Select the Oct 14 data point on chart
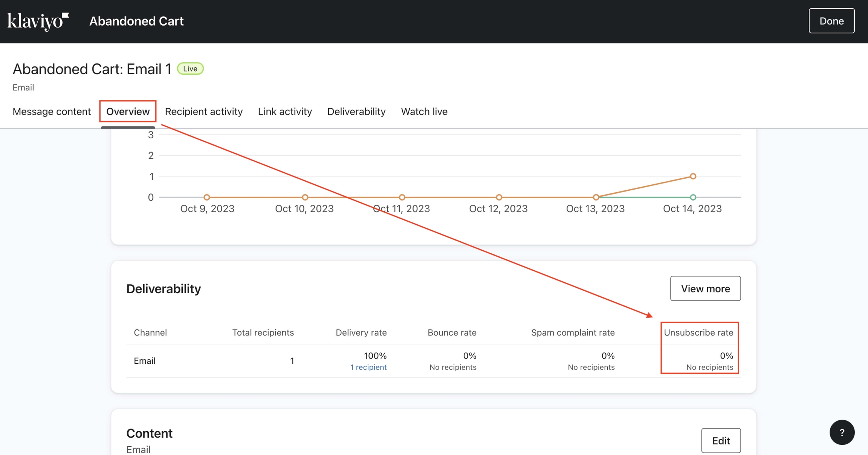Image resolution: width=868 pixels, height=455 pixels. pyautogui.click(x=692, y=176)
